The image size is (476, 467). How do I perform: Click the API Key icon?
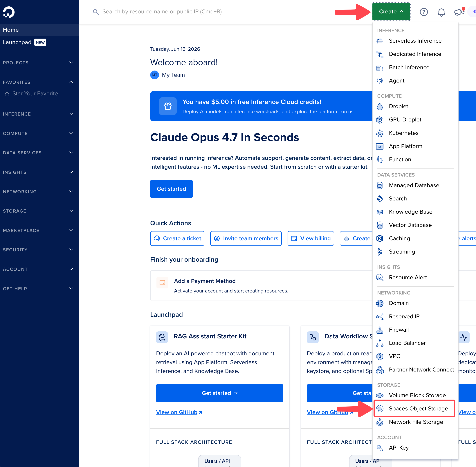point(380,448)
